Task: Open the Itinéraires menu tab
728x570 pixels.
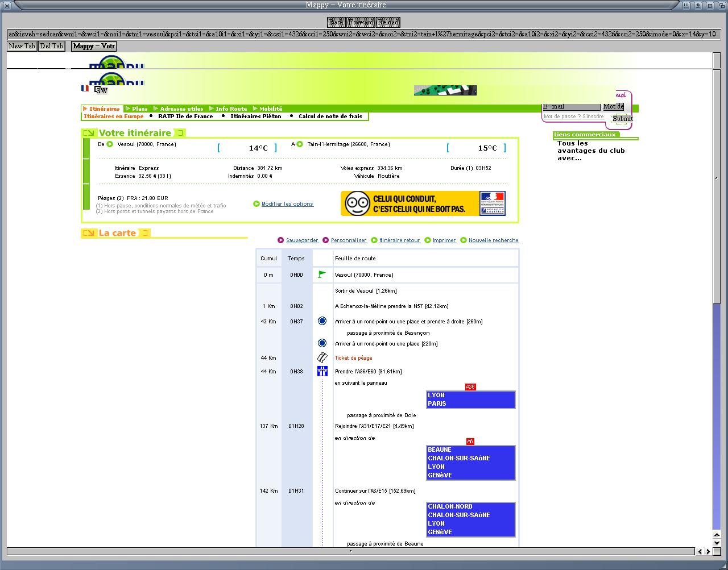Action: (x=102, y=109)
